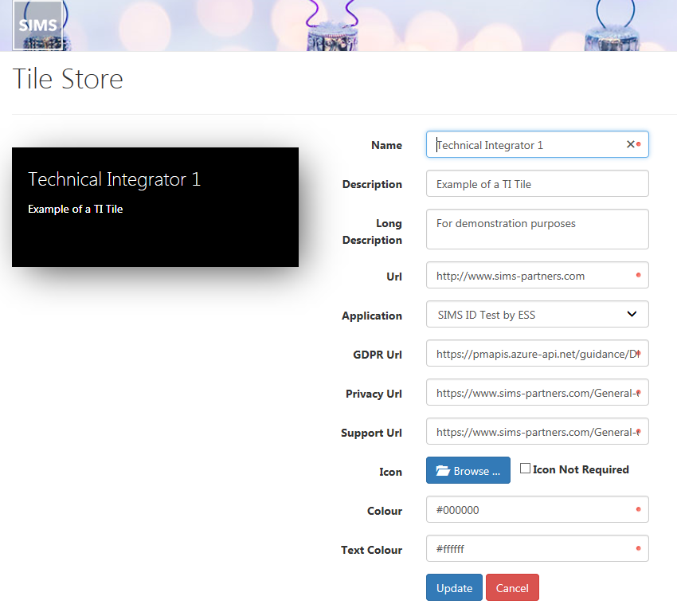The image size is (677, 616).
Task: Click the black Technical Integrator 1 tile preview
Action: click(x=155, y=207)
